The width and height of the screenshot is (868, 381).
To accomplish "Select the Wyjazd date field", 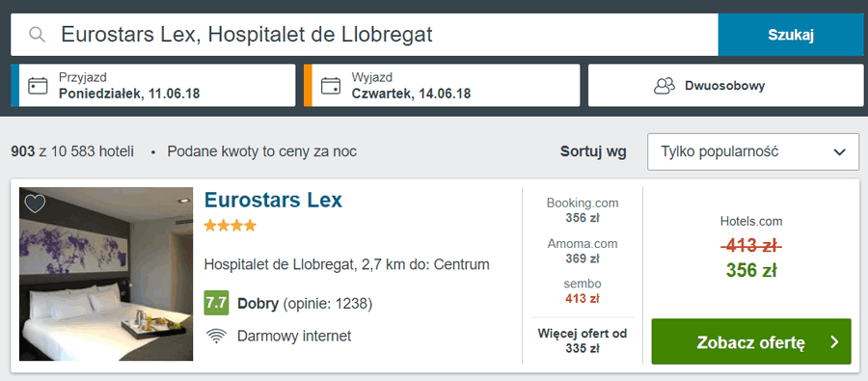I will pos(442,85).
